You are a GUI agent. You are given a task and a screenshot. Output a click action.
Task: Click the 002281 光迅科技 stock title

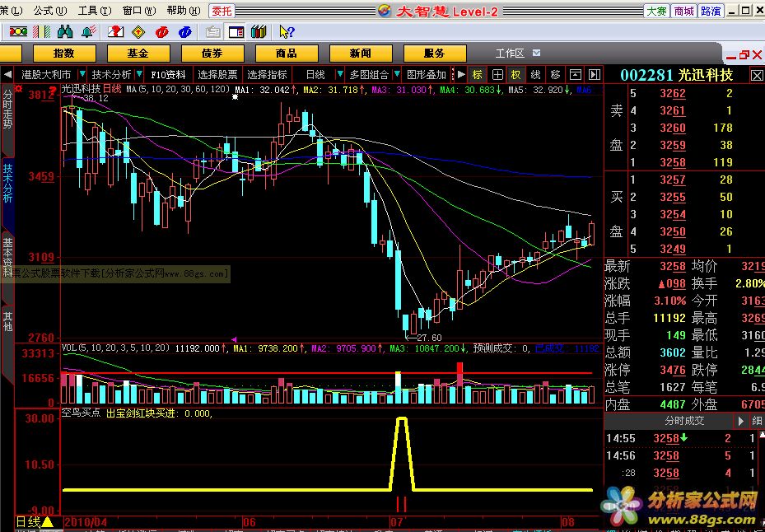tap(677, 75)
